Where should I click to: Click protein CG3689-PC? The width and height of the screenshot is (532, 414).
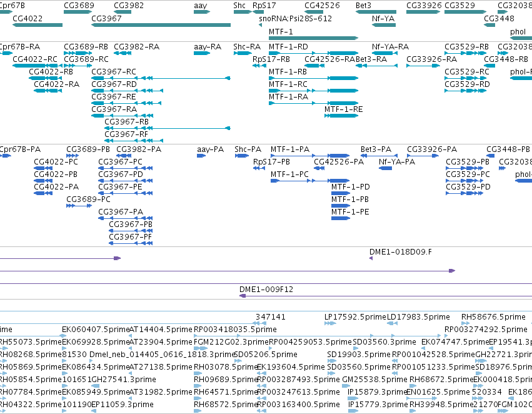[88, 199]
